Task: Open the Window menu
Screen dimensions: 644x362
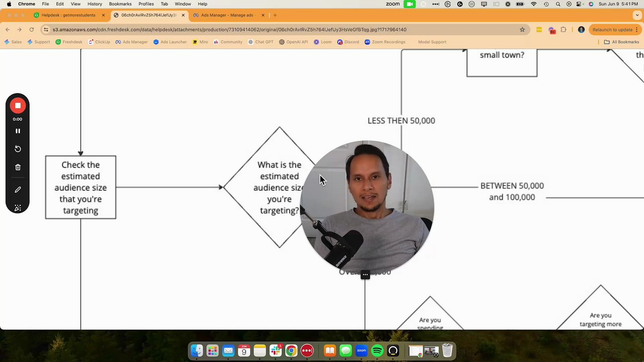Action: click(x=183, y=4)
